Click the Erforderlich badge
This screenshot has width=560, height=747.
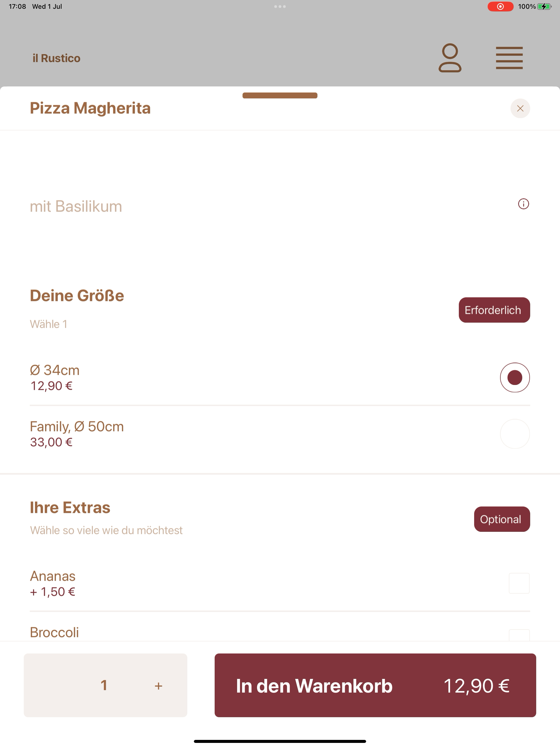tap(494, 310)
